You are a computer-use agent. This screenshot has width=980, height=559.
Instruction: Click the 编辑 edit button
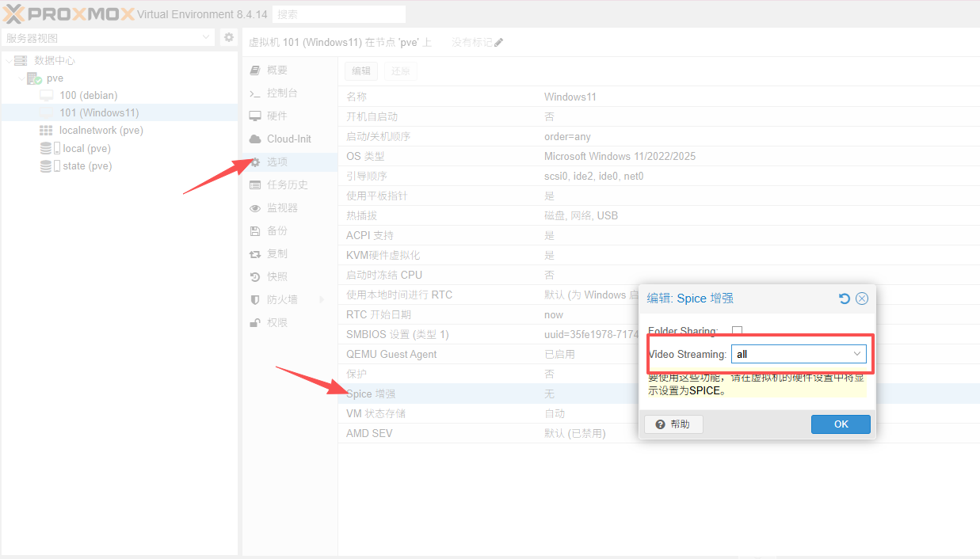click(361, 71)
